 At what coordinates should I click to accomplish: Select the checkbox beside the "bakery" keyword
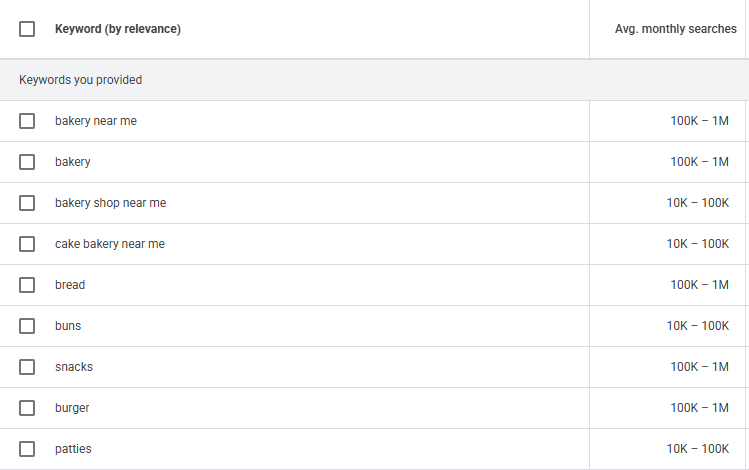27,162
